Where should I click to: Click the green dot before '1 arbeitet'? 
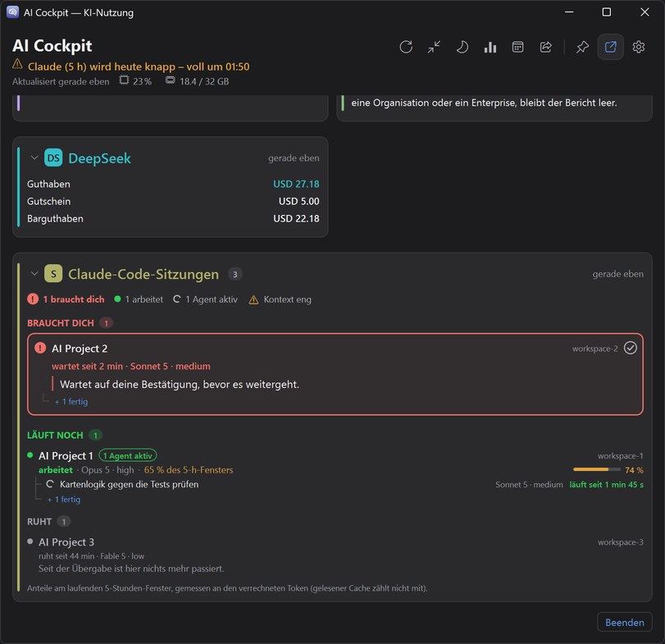point(117,299)
